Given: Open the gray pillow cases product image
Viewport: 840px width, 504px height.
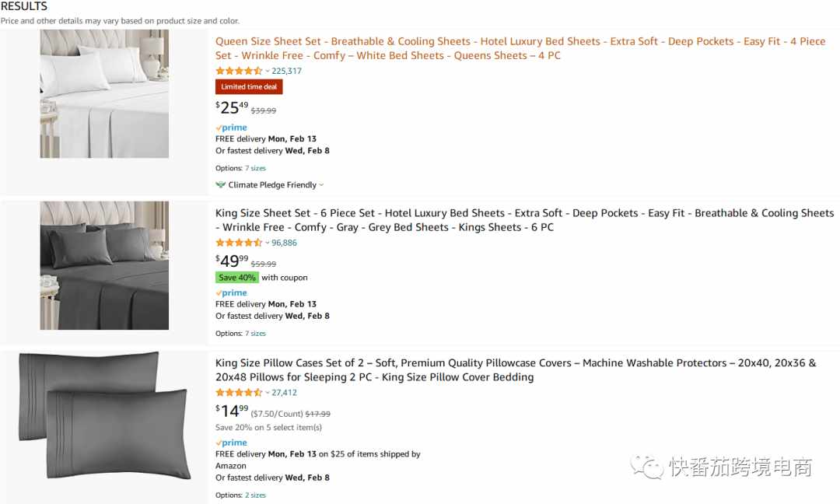Looking at the screenshot, I should [104, 416].
